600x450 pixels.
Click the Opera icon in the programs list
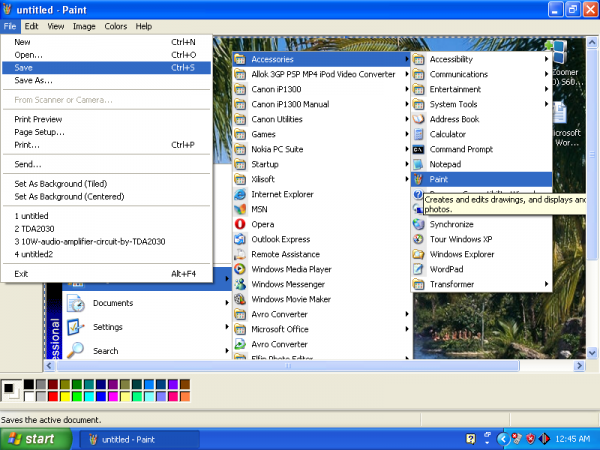coord(240,224)
